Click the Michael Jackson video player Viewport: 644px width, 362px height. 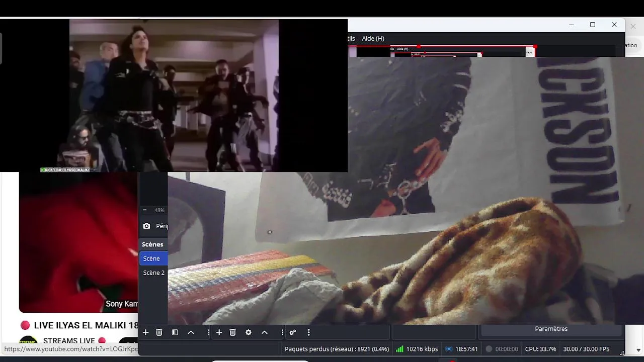[x=174, y=96]
